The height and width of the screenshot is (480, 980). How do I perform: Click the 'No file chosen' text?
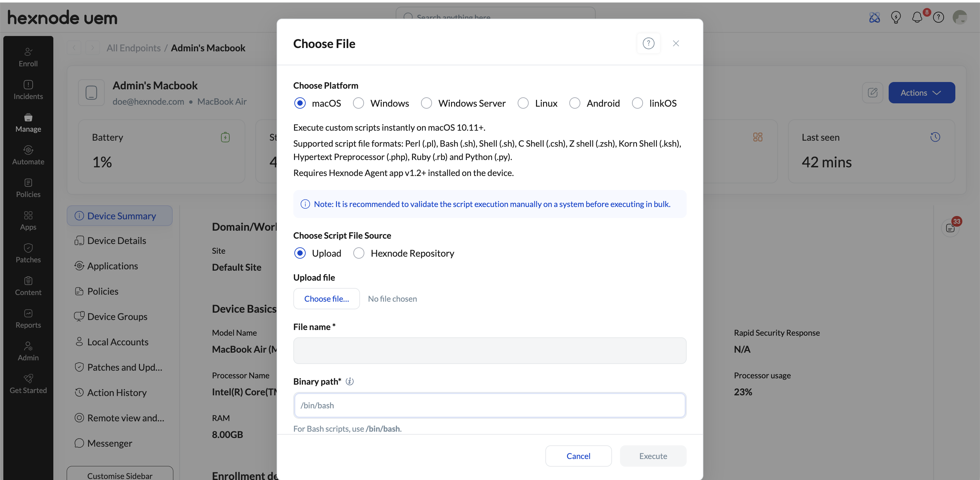click(392, 299)
